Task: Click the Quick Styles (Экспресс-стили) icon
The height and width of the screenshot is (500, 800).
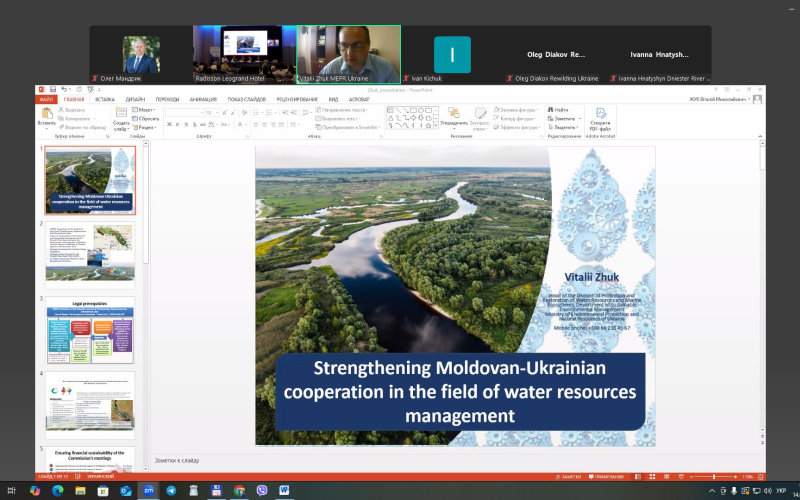Action: click(480, 113)
